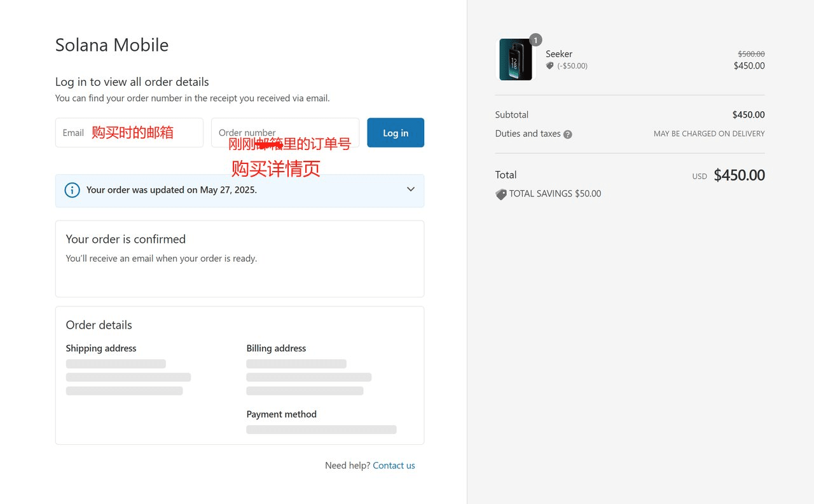Expand the order updated notice chevron
Viewport: 814px width, 504px height.
pyautogui.click(x=411, y=189)
